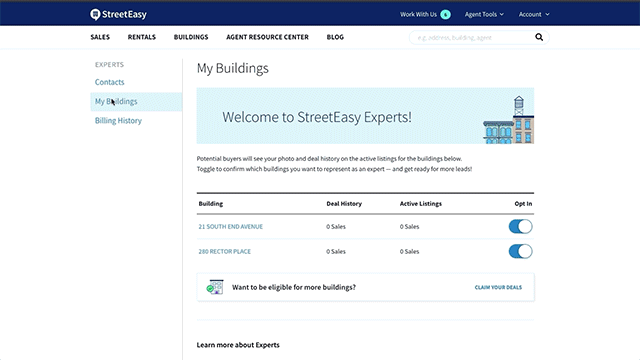Go to Agent Resource Center
The image size is (640, 360).
coord(267,37)
